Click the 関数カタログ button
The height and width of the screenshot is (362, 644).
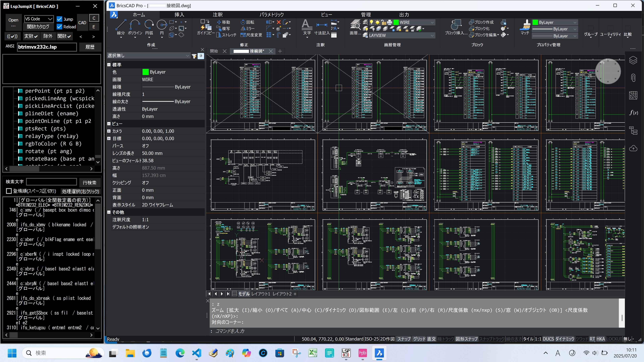pos(38,26)
